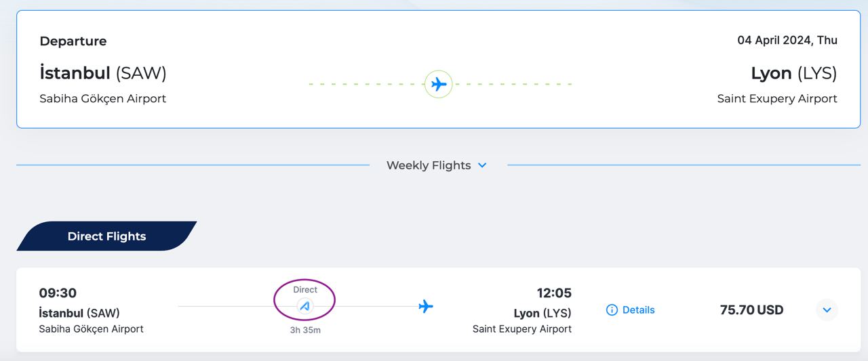Click the 09:30 departure time

58,293
